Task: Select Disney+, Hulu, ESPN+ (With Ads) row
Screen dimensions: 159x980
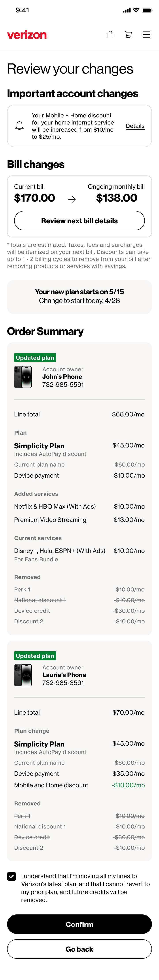Action: [x=79, y=555]
